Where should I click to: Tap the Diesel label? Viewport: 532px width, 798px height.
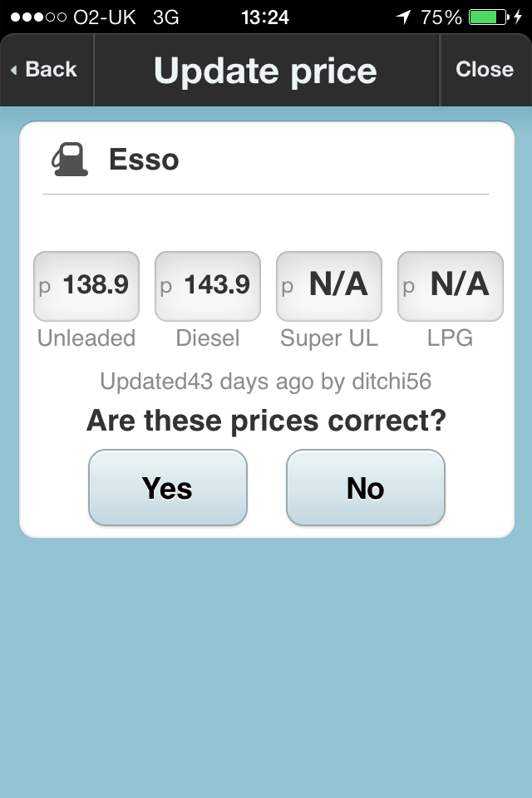[x=208, y=338]
